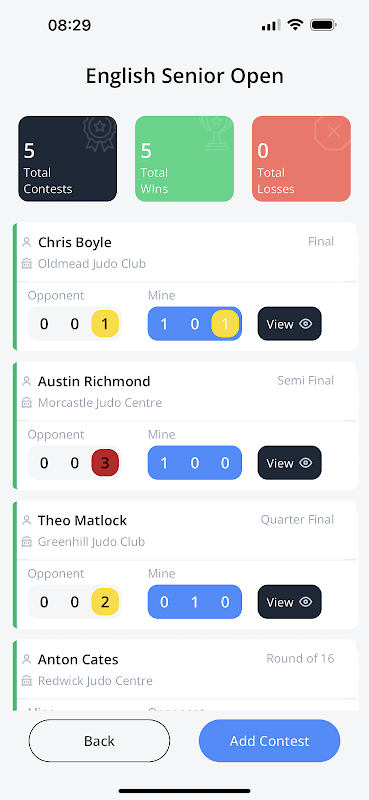Image resolution: width=369 pixels, height=800 pixels.
Task: Click the rosette award icon on Total Contests card
Action: point(99,134)
